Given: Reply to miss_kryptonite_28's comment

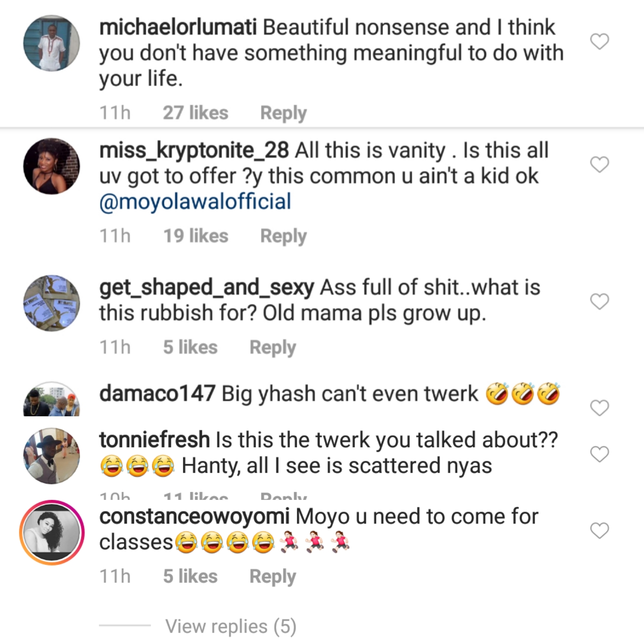Looking at the screenshot, I should 283,236.
